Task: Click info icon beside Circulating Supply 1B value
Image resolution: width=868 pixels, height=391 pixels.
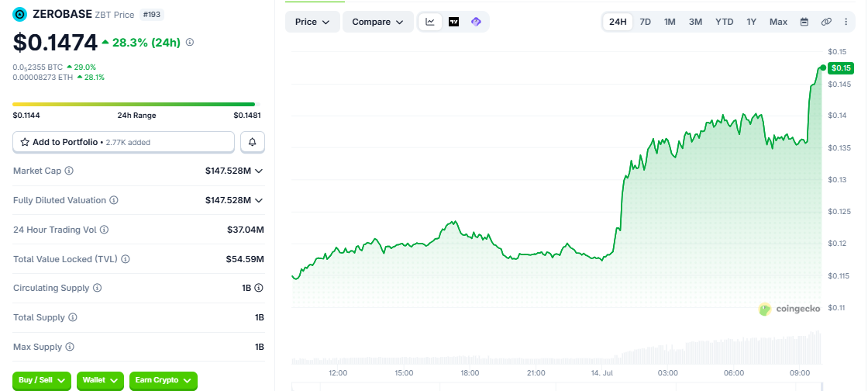Action: tap(259, 288)
